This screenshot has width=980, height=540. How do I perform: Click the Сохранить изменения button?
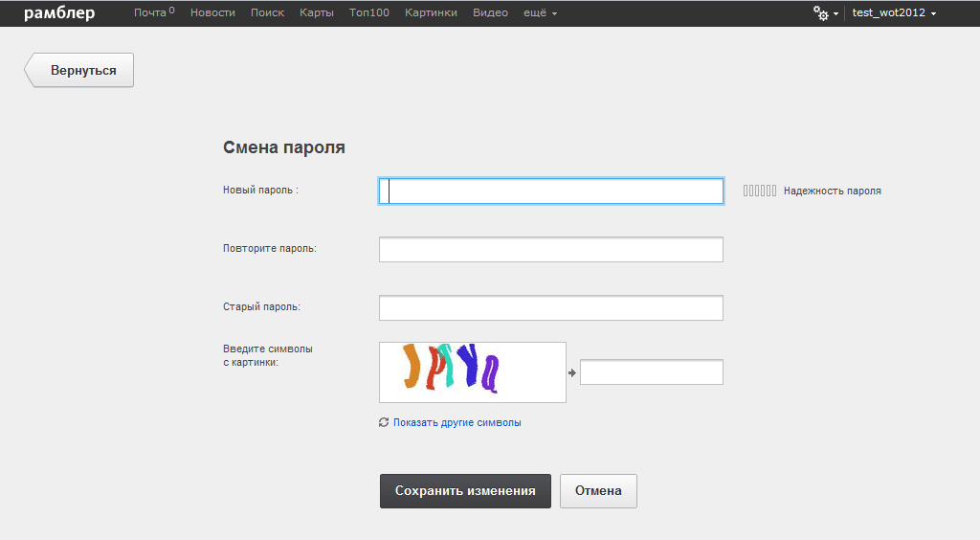pos(465,491)
